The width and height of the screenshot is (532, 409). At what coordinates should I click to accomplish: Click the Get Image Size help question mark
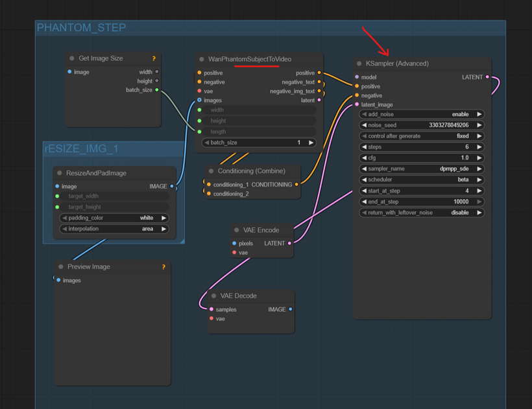[154, 58]
